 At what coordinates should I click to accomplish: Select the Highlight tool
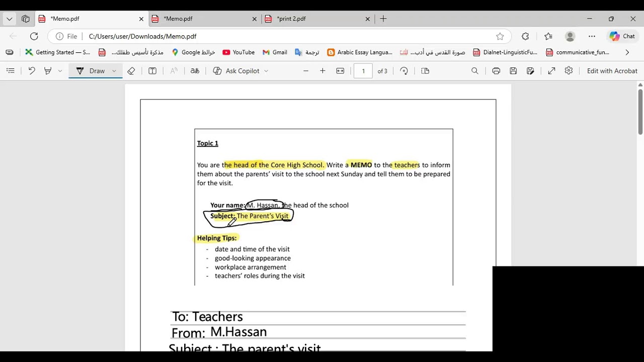click(x=48, y=71)
